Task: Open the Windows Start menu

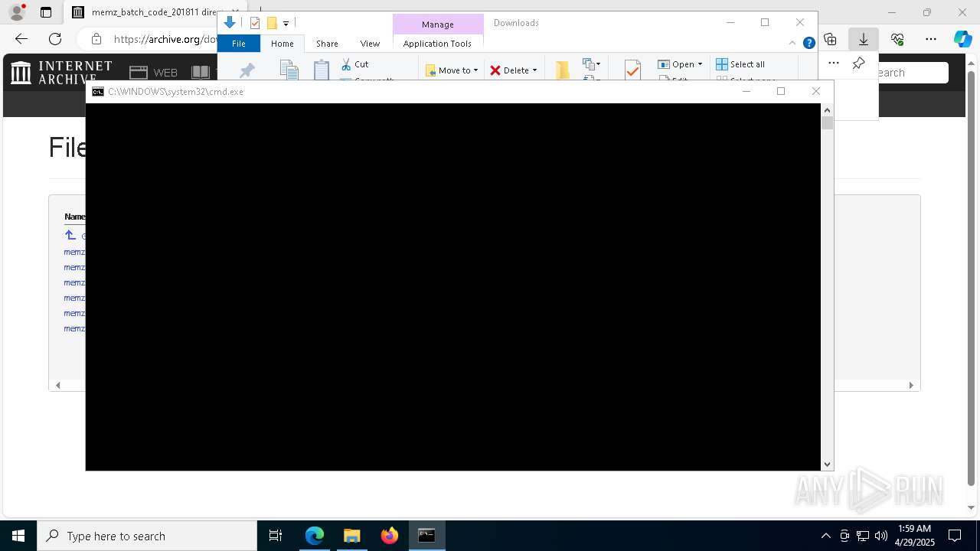Action: (x=18, y=536)
